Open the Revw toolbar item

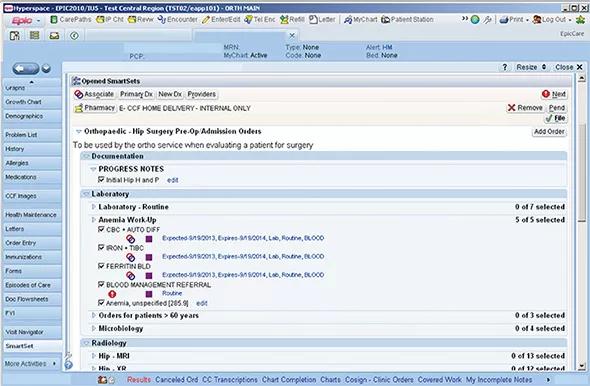click(x=140, y=20)
